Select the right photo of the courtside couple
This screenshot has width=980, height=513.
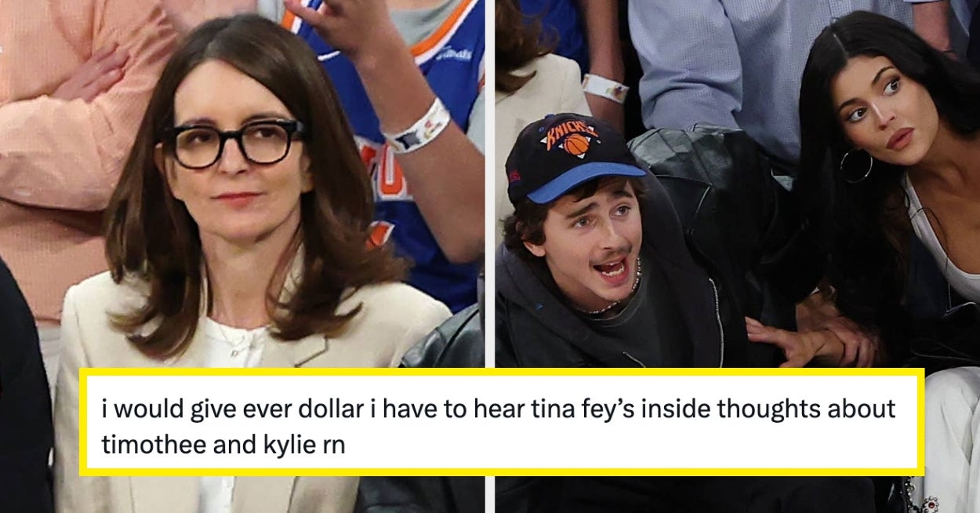click(x=737, y=256)
